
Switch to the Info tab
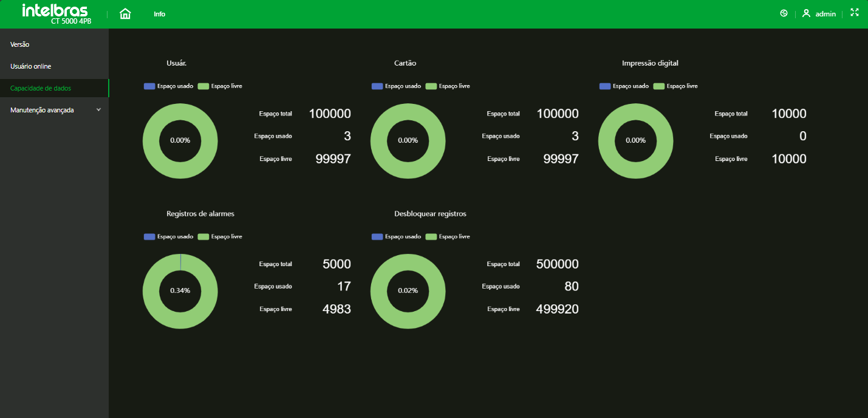coord(159,14)
